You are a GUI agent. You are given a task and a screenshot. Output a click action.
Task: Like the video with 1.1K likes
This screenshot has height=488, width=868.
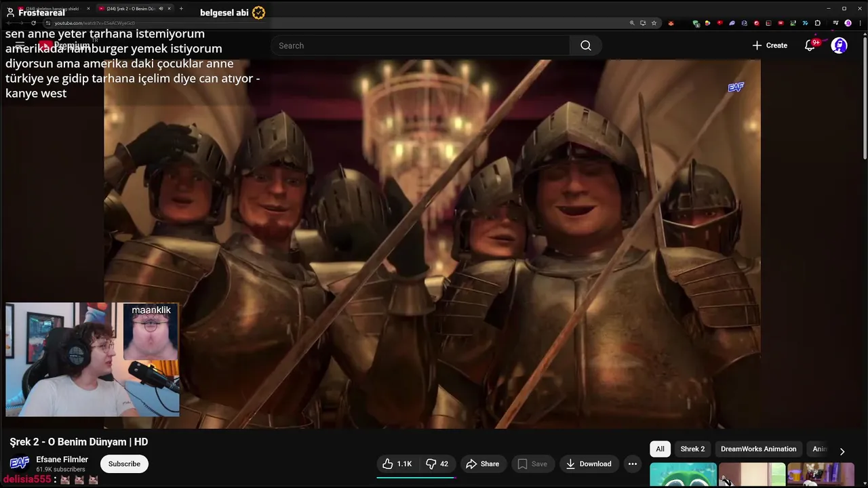pyautogui.click(x=397, y=464)
